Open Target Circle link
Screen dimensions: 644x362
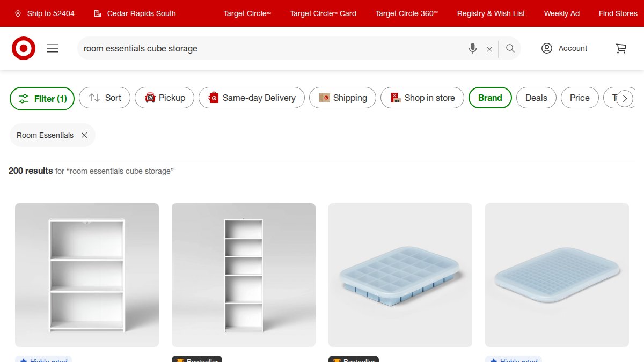pos(247,13)
